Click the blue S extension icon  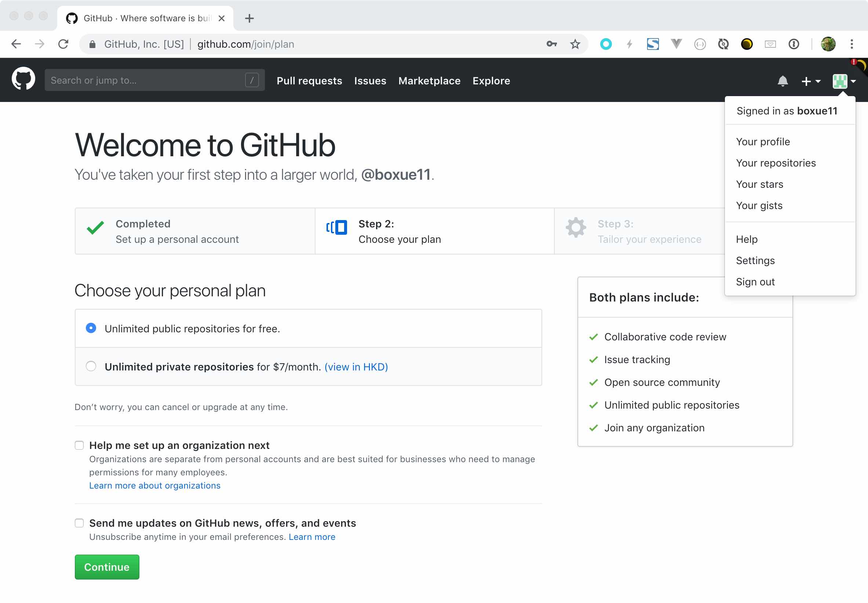653,44
